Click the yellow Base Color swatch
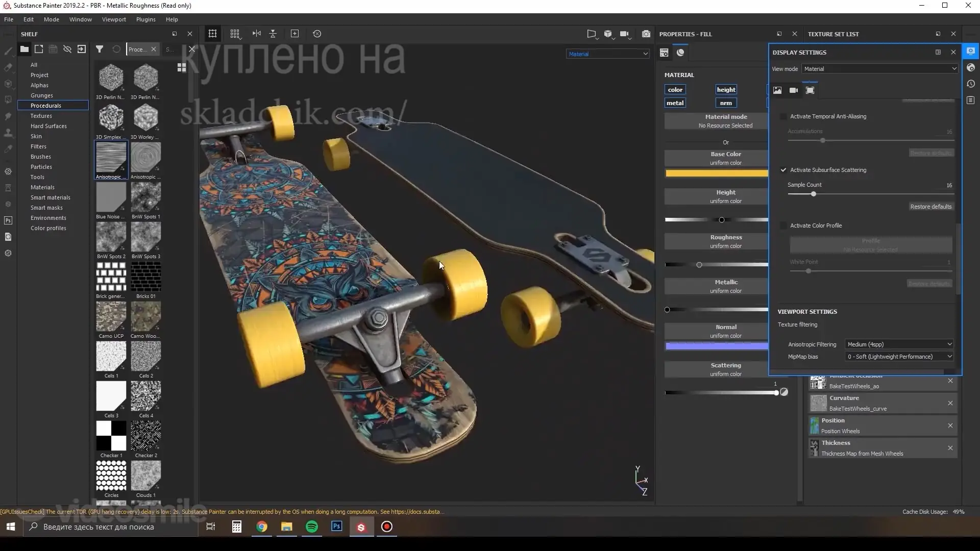980x551 pixels. [x=716, y=173]
